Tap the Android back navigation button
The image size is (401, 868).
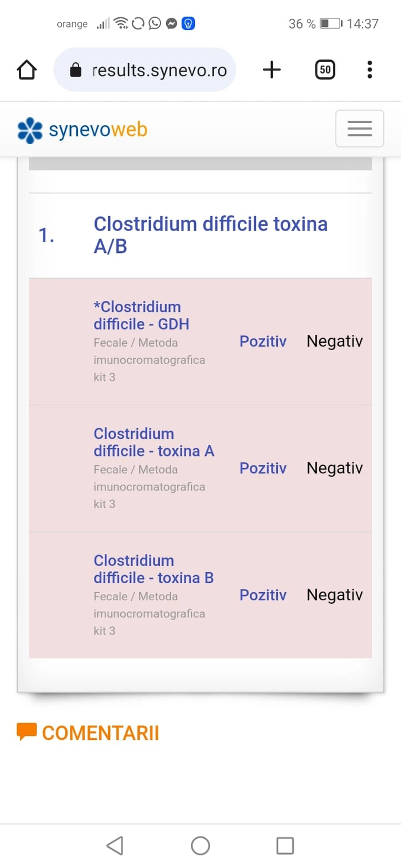(115, 846)
